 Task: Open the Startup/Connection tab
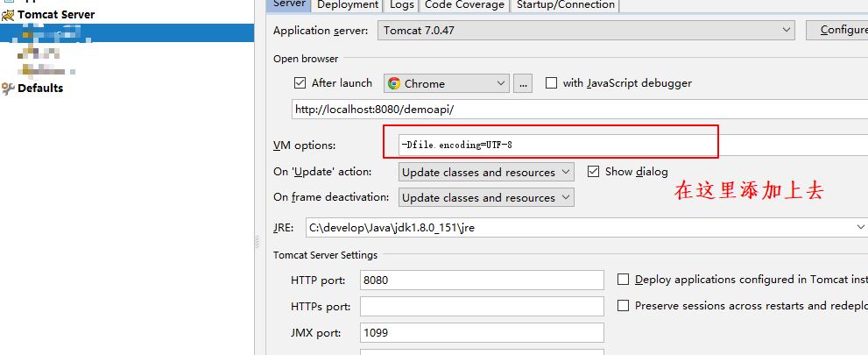pyautogui.click(x=566, y=5)
